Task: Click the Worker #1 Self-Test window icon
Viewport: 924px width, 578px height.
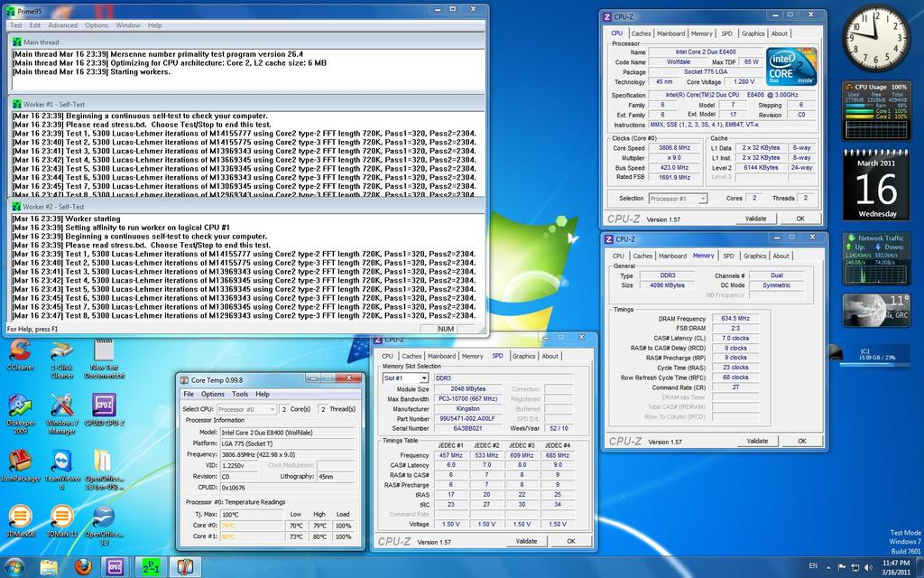Action: (x=16, y=105)
